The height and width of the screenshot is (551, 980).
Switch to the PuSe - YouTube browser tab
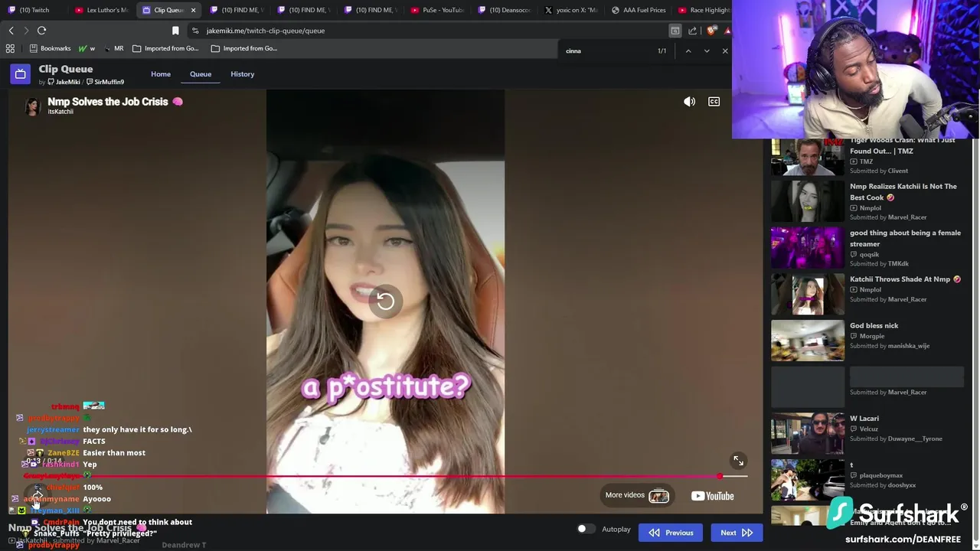[x=437, y=10]
